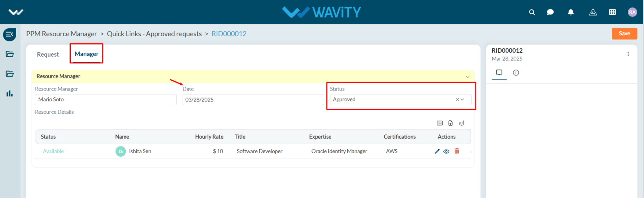Sort by Name column header
The width and height of the screenshot is (644, 198).
click(122, 137)
